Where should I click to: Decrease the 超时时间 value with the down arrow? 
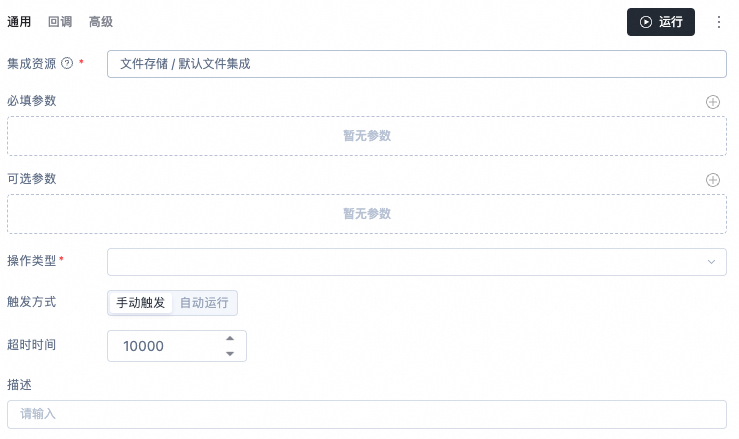[x=230, y=354]
